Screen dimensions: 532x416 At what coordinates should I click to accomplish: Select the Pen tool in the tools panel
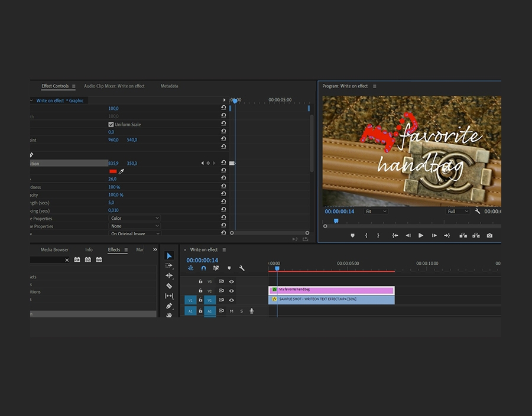tap(169, 306)
